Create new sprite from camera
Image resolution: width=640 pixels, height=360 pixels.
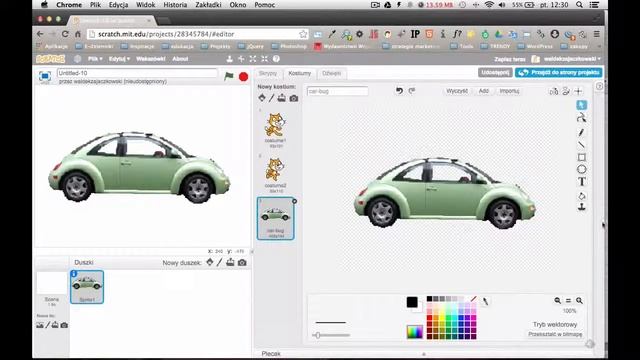click(242, 262)
